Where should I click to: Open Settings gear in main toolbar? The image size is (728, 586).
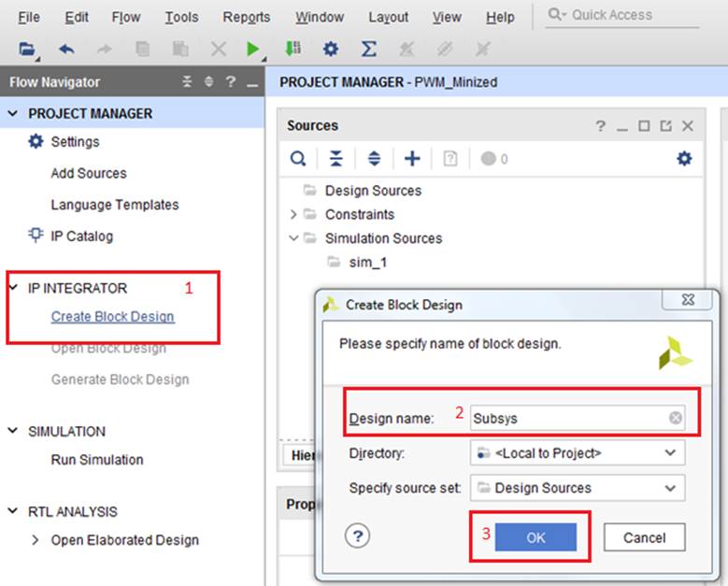coord(330,49)
